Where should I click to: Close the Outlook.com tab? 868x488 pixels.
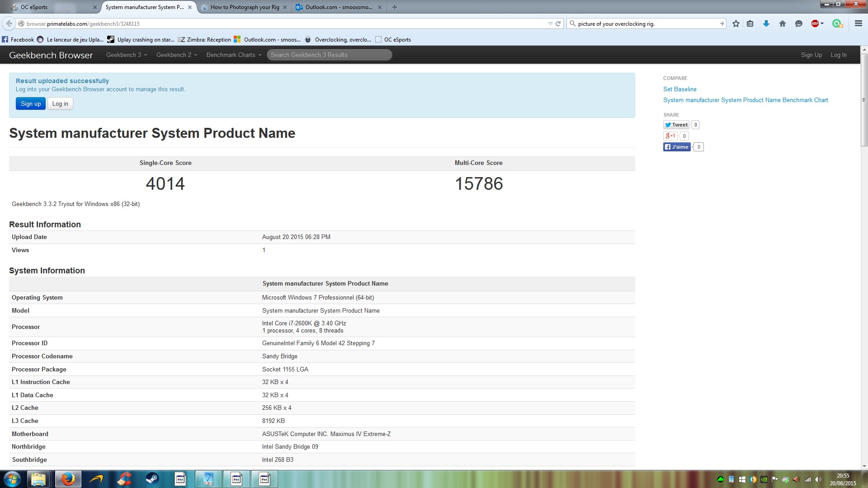(379, 7)
